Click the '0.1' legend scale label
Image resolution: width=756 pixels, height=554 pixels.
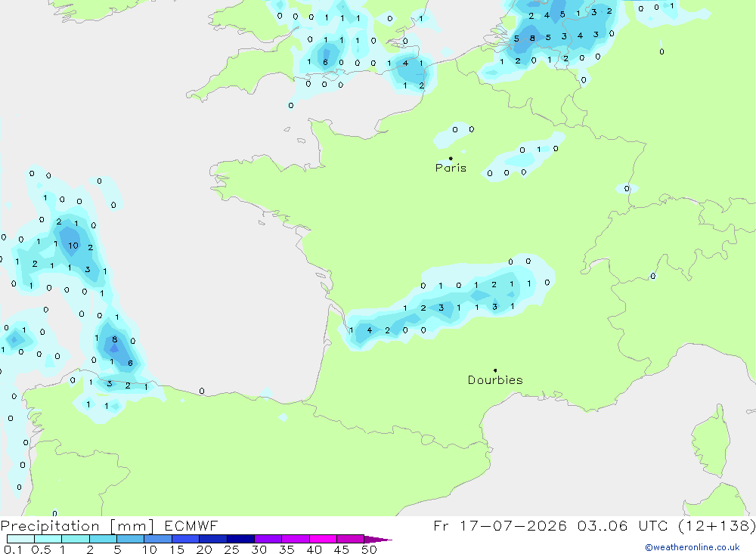coord(13,549)
